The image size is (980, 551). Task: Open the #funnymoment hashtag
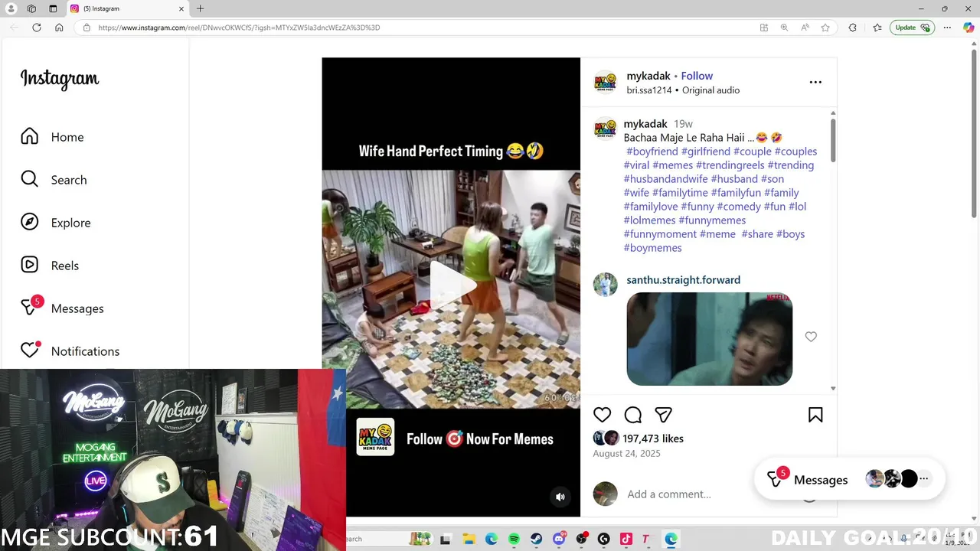pos(660,234)
